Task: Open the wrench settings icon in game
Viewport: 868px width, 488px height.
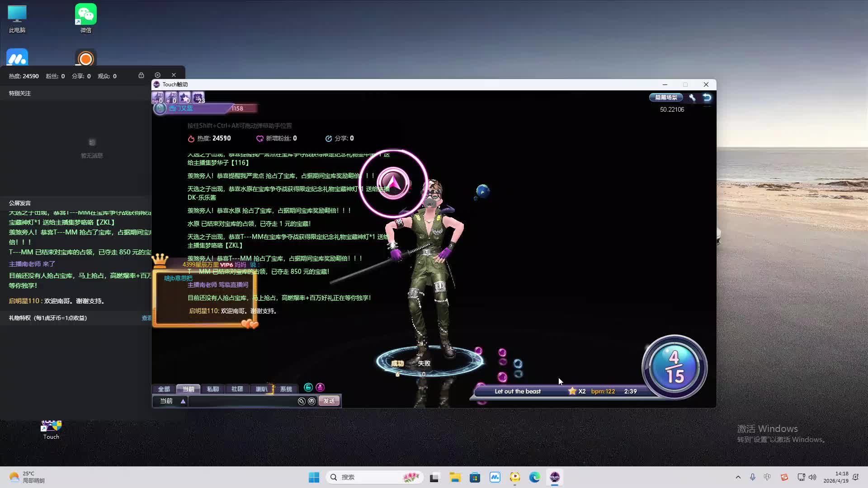Action: [x=692, y=98]
